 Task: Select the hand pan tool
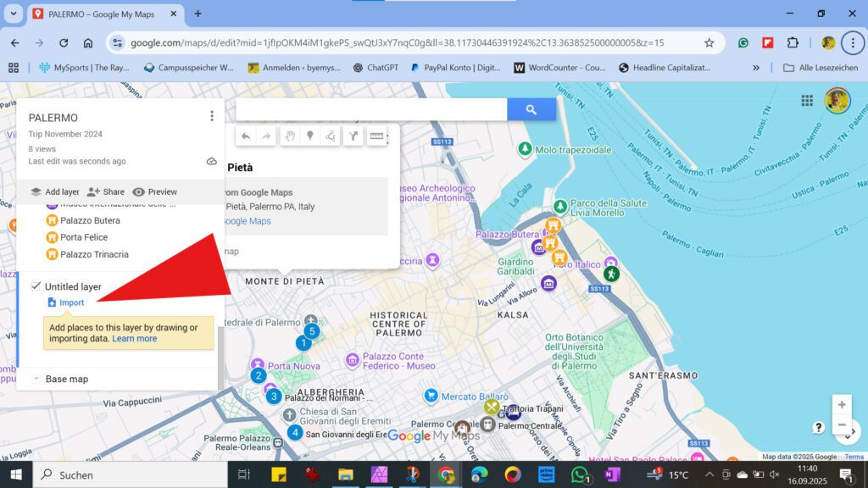click(290, 136)
